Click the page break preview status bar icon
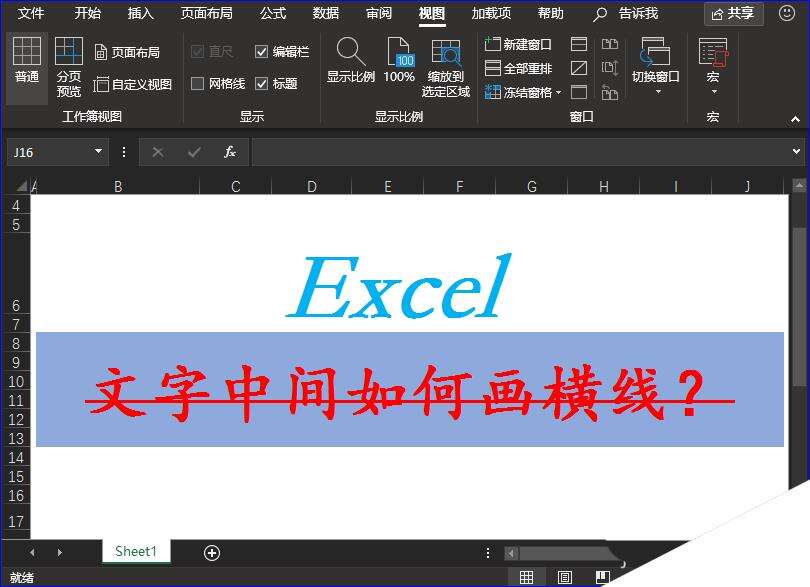 [602, 577]
